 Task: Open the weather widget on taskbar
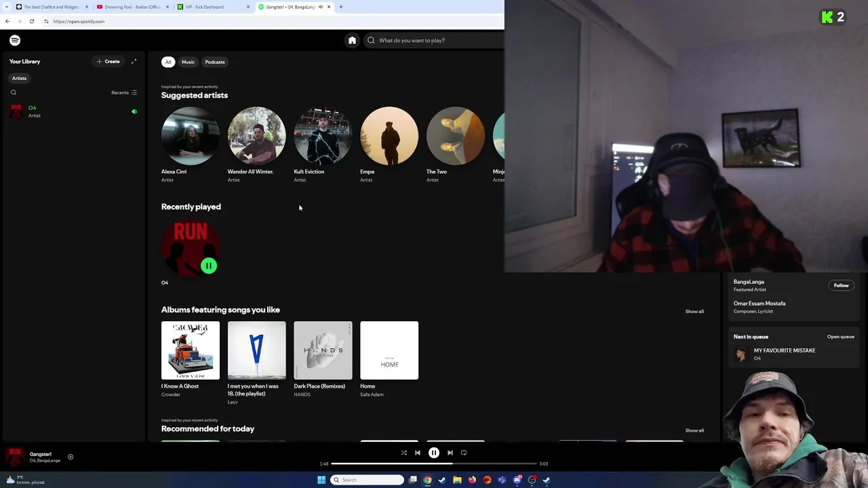coord(24,480)
